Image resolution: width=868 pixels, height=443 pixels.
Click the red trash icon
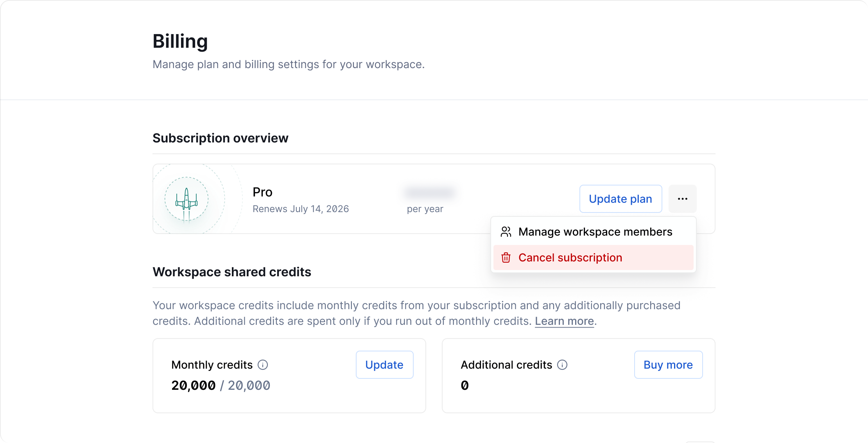[506, 258]
